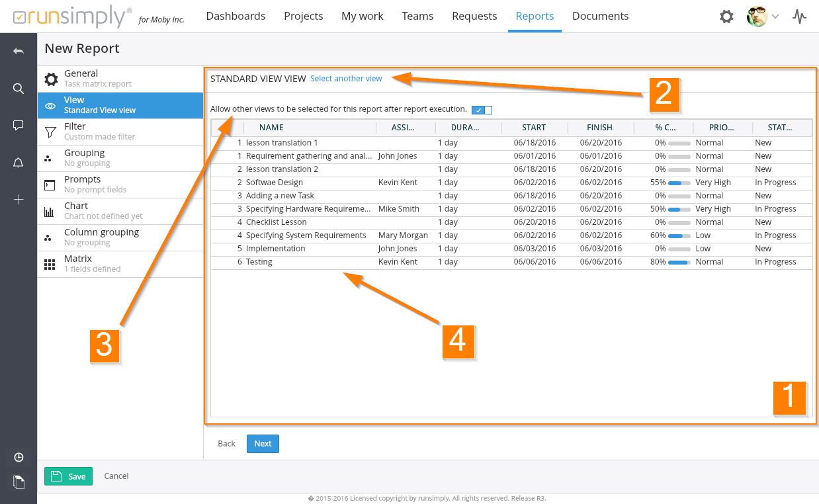The image size is (819, 504).
Task: Sort by the NAME column header
Action: pyautogui.click(x=271, y=128)
